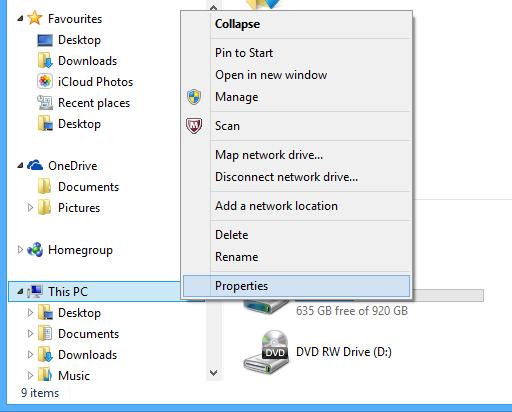
Task: Click the Favourites star icon
Action: tap(35, 18)
